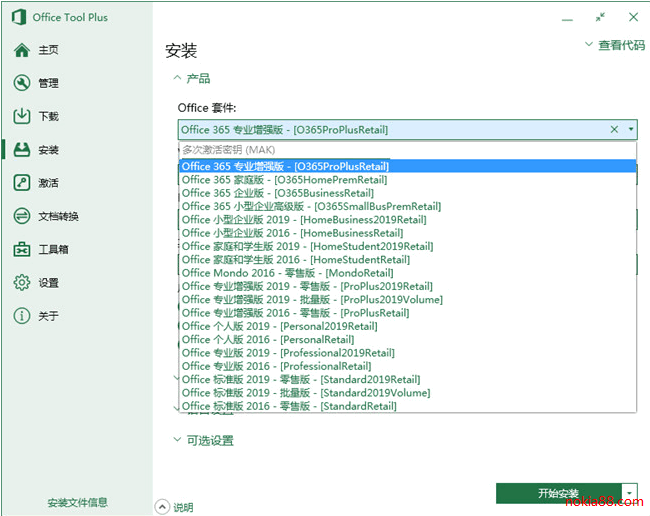Image resolution: width=650 pixels, height=516 pixels.
Task: Choose Office 标准版 2019 批量版
Action: [408, 392]
